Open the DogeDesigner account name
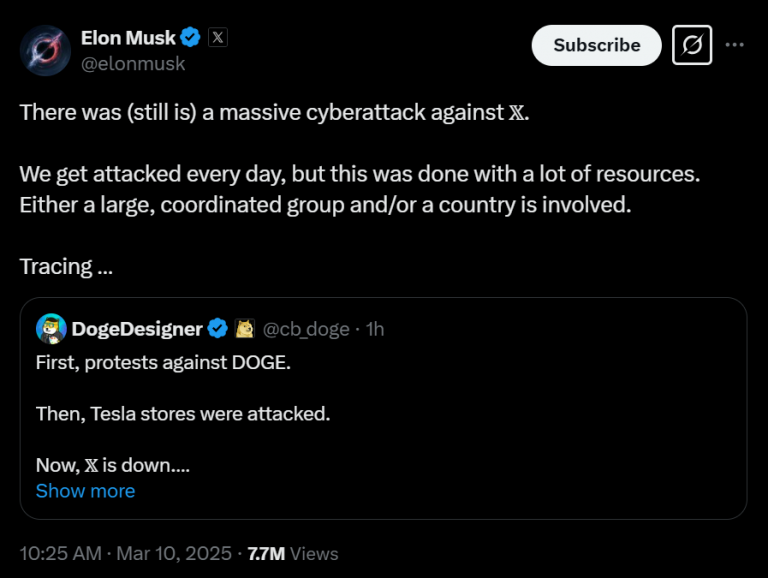Screen dimensions: 768x578 (x=137, y=328)
